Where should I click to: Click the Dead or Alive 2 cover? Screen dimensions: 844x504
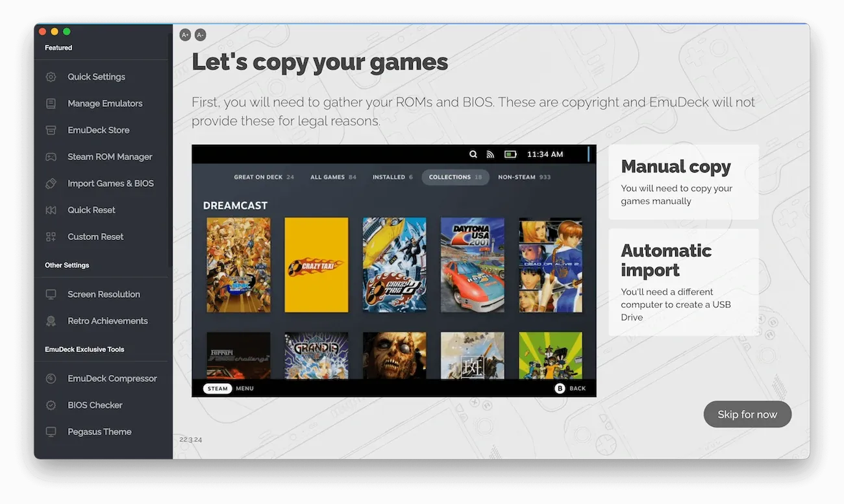coord(551,265)
